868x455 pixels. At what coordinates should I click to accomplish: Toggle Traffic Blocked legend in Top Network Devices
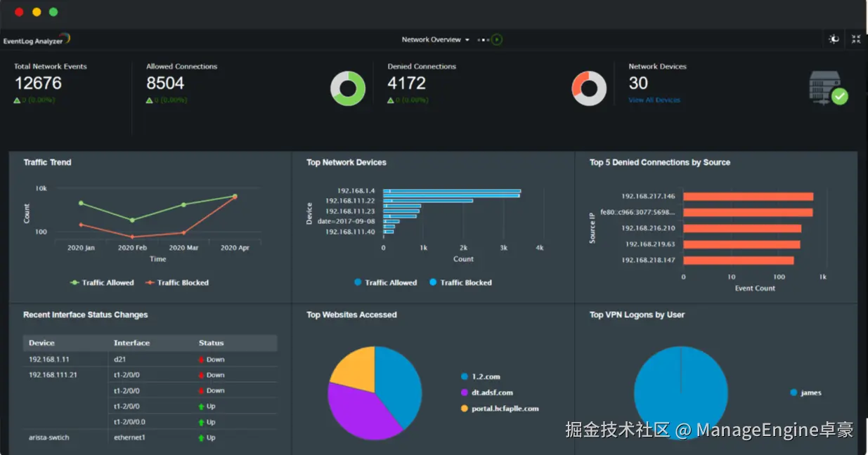click(x=460, y=282)
